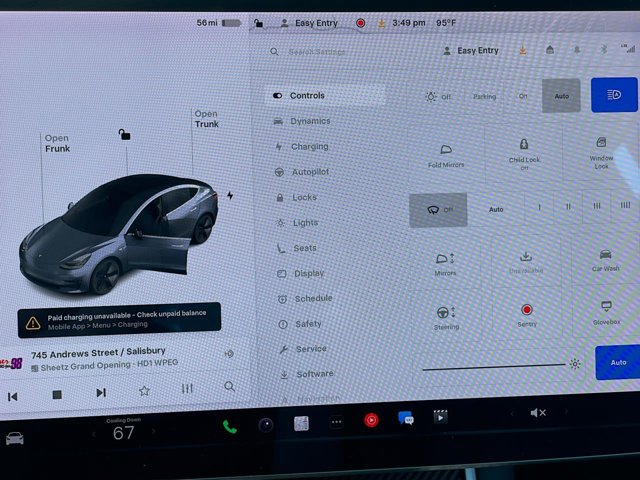Stop media playback
The height and width of the screenshot is (480, 640).
point(57,394)
